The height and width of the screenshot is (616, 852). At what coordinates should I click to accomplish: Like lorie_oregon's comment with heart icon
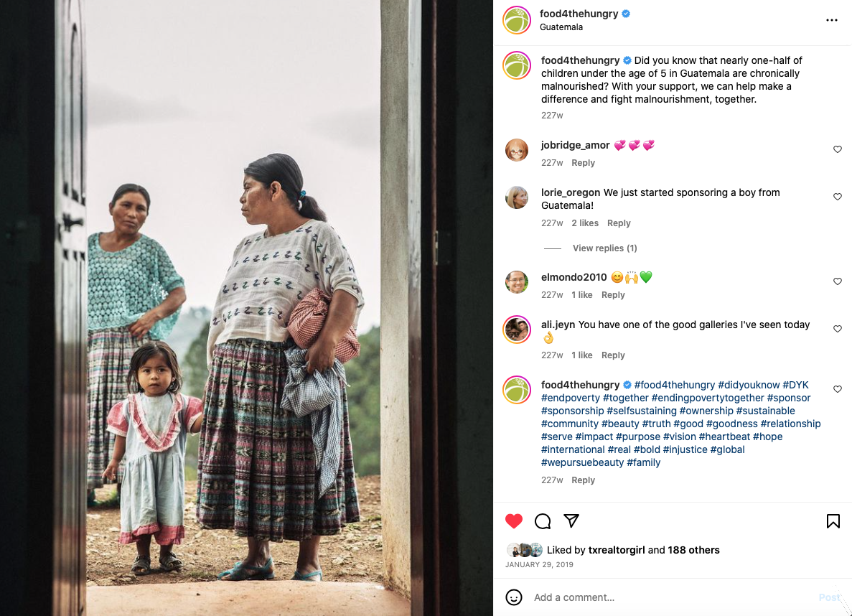838,196
